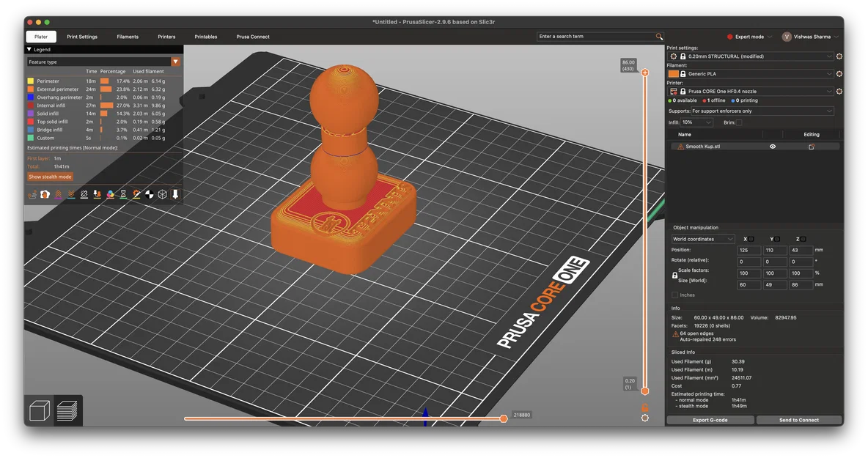Toggle the uniform scale lock icon
Viewport: 868px width, 458px height.
(x=674, y=275)
